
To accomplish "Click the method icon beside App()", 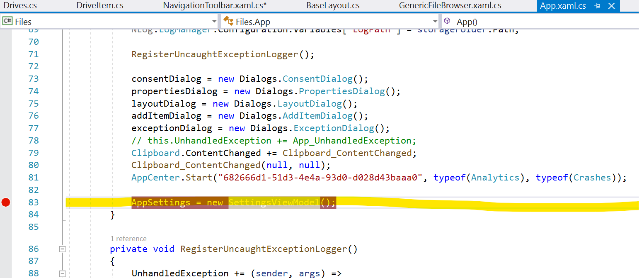I will coord(447,21).
